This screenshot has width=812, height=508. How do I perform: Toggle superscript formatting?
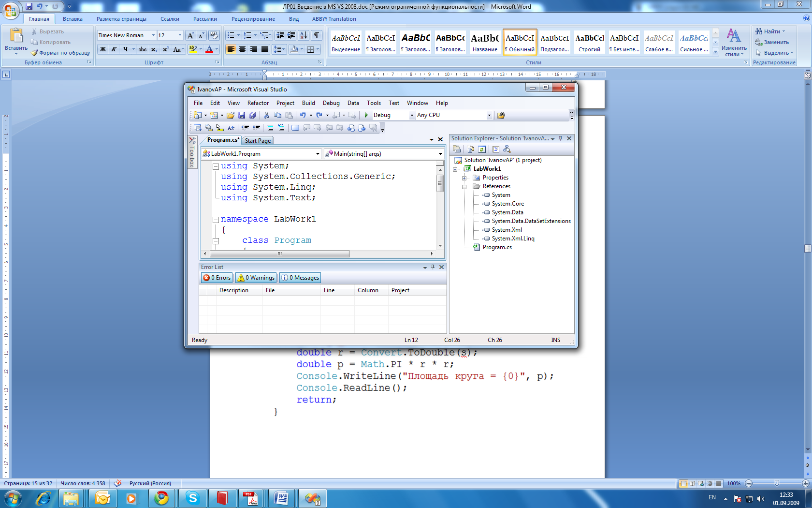[165, 49]
